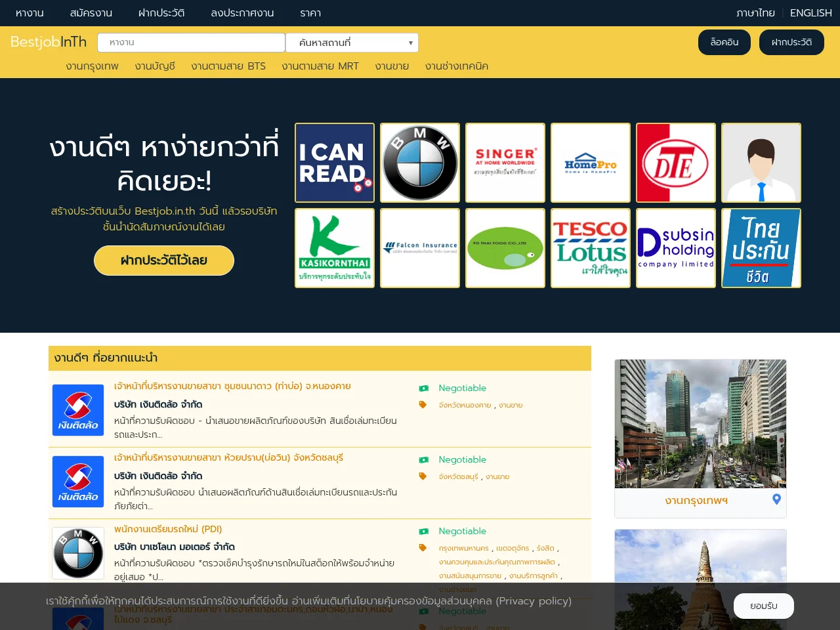840x630 pixels.
Task: Open the I CAN READ company logo
Action: (335, 163)
